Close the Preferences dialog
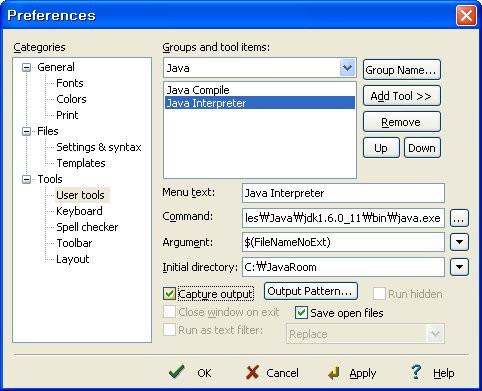Image resolution: width=482 pixels, height=391 pixels. point(466,16)
